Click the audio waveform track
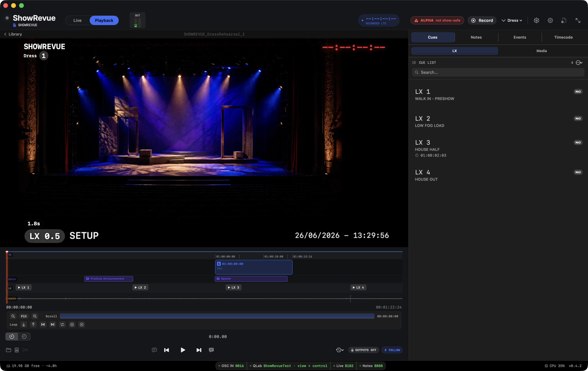This screenshot has height=371, width=588. pos(205,299)
